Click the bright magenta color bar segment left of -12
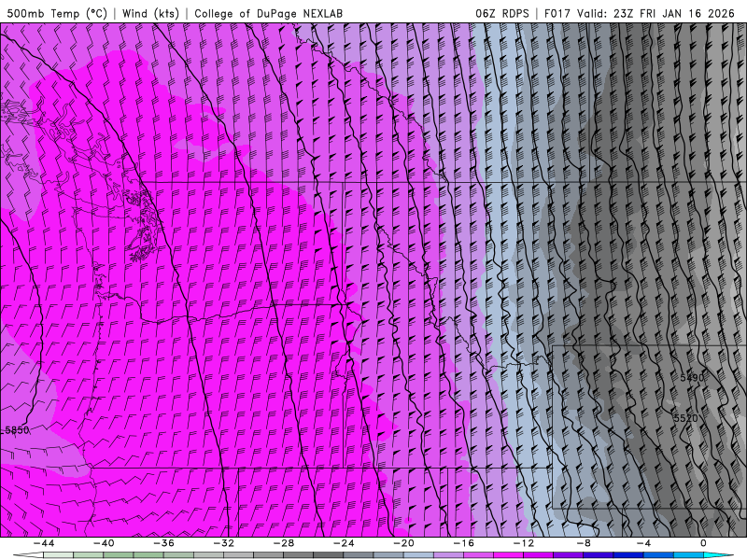Screen dimensions: 747x560 (508, 555)
